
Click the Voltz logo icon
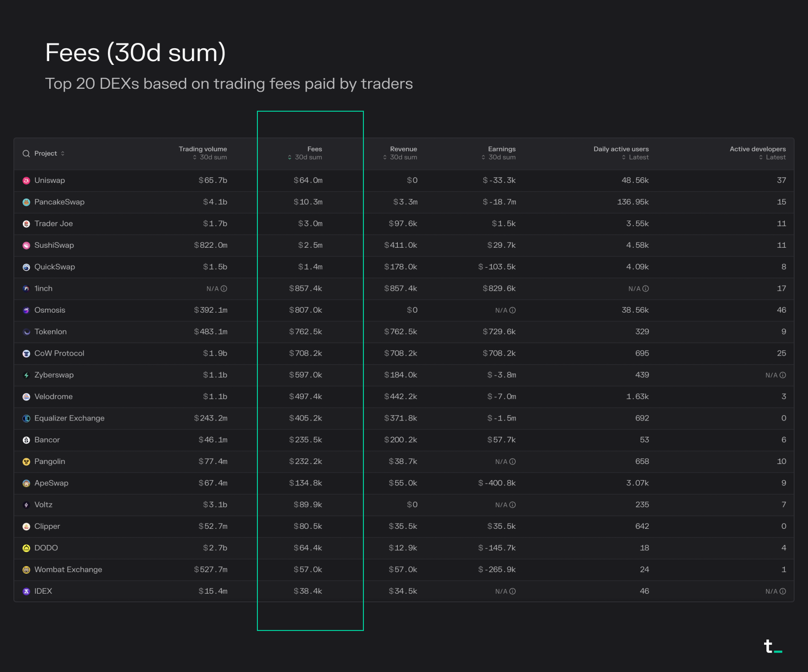coord(26,505)
